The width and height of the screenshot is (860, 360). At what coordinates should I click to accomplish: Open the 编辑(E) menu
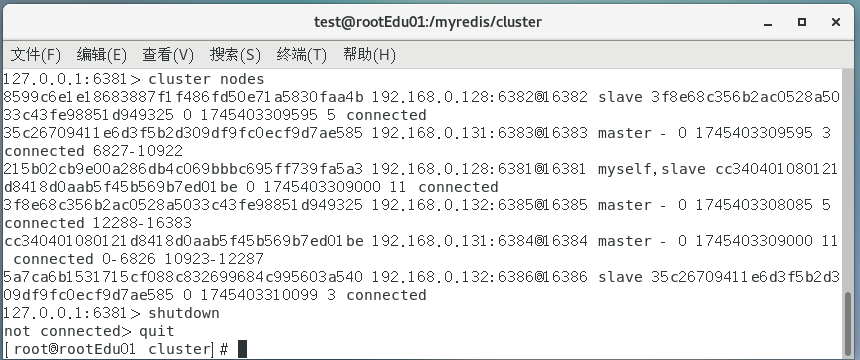point(101,55)
